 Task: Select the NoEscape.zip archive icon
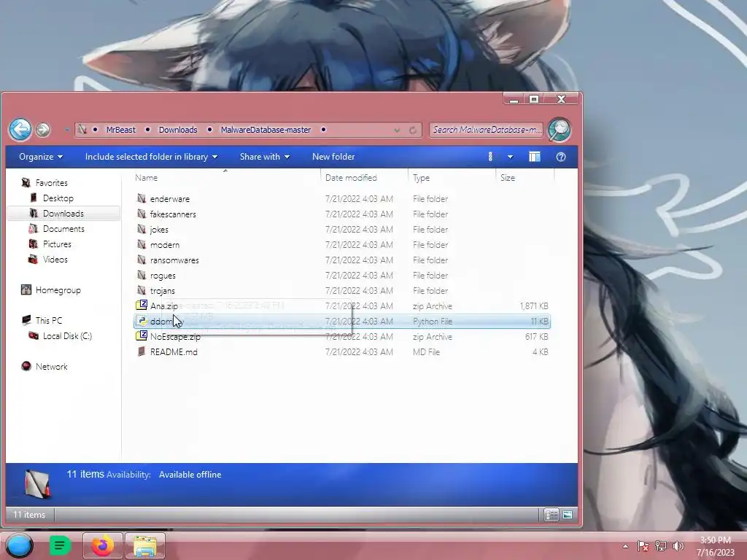pyautogui.click(x=141, y=335)
